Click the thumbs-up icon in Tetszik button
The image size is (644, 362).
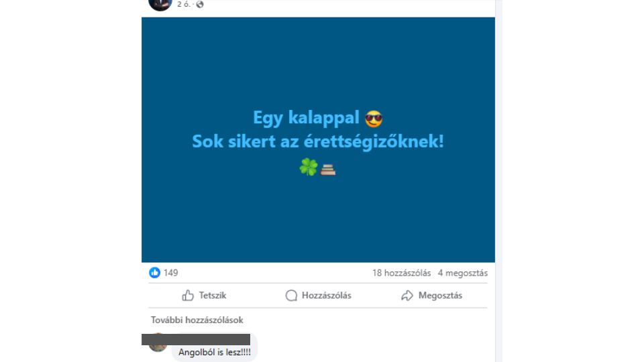pos(188,296)
